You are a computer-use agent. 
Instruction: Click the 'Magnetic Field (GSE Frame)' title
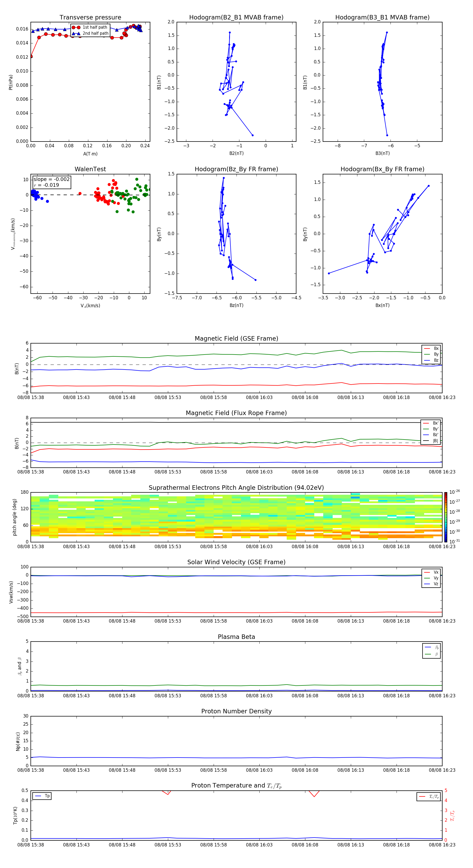pos(236,339)
